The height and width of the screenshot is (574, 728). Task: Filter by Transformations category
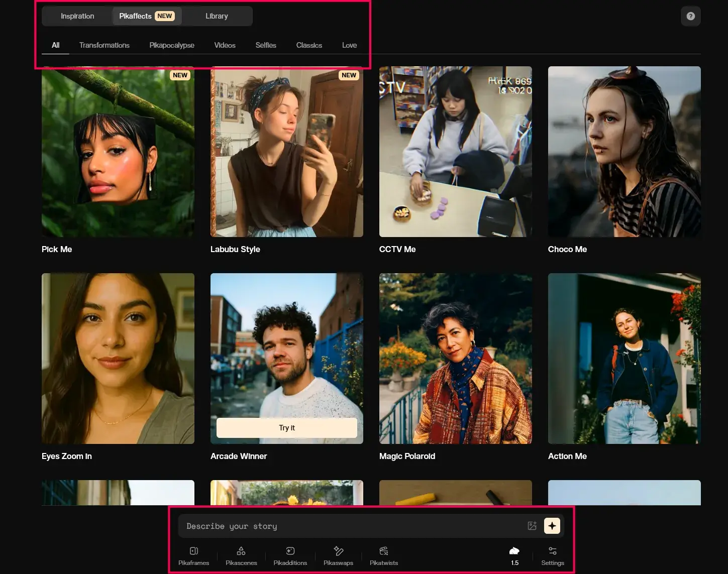[105, 45]
